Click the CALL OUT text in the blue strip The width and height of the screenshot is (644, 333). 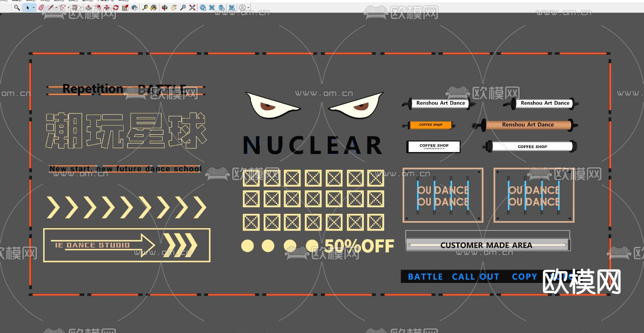pyautogui.click(x=475, y=277)
